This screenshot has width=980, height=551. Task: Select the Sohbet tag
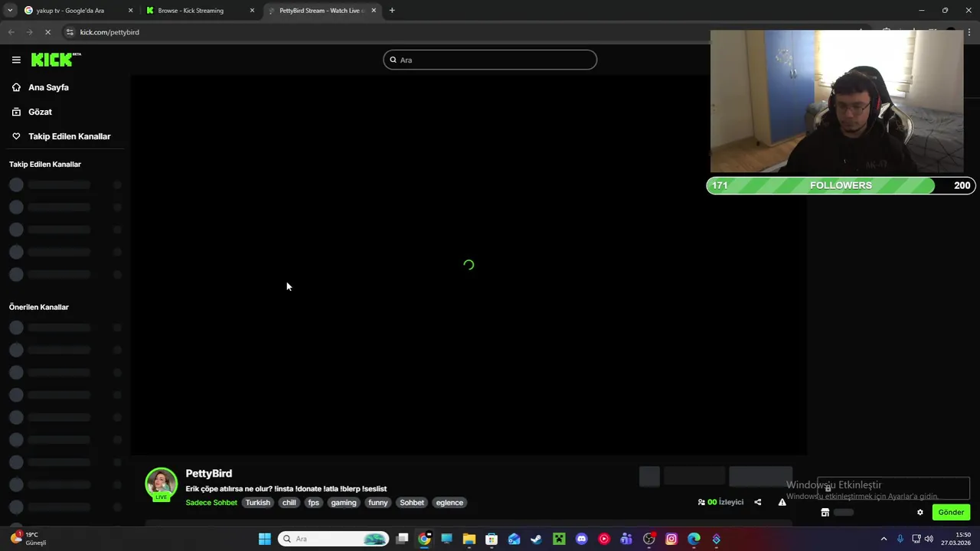(412, 503)
